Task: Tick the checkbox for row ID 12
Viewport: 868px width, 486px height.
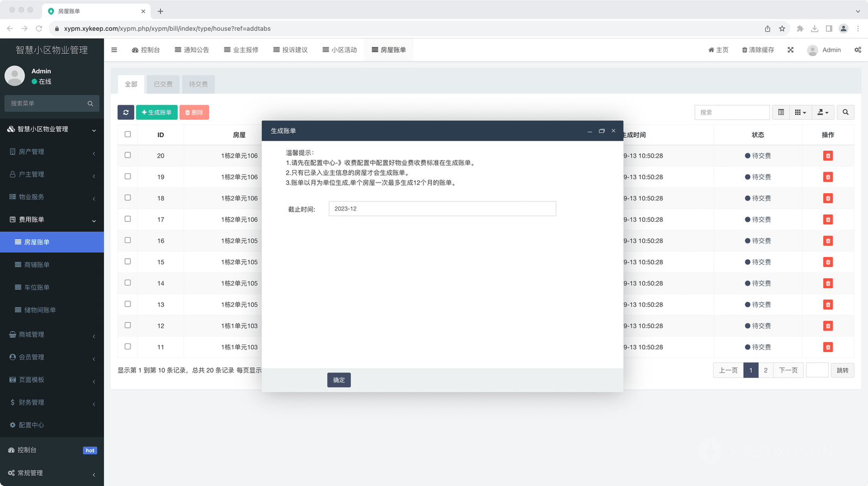Action: pos(128,325)
